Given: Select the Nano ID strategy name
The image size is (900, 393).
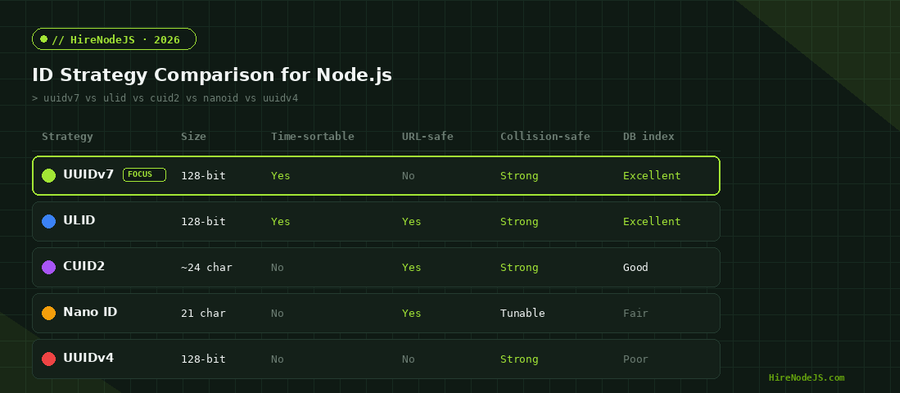Looking at the screenshot, I should point(90,312).
